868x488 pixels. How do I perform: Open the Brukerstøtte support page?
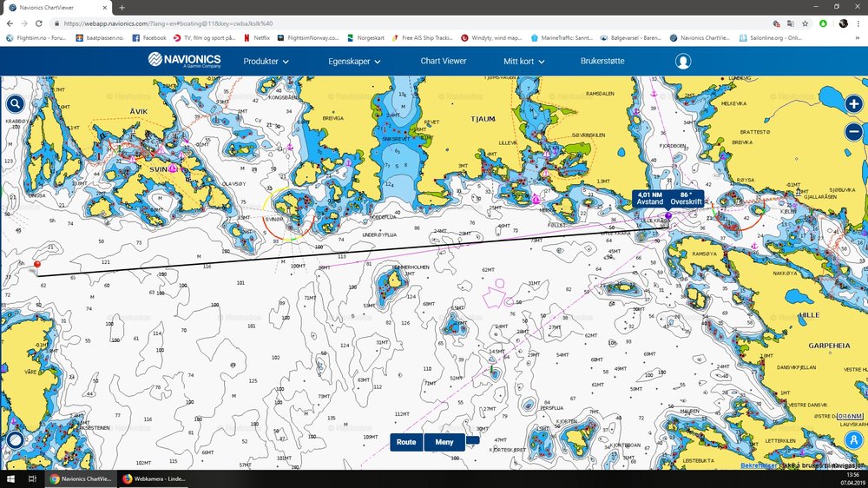(602, 61)
